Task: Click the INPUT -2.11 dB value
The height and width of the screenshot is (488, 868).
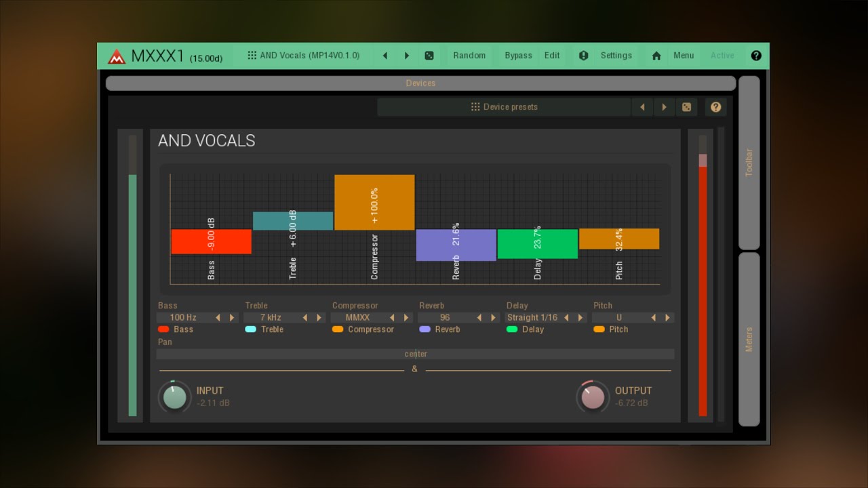Action: click(x=213, y=403)
